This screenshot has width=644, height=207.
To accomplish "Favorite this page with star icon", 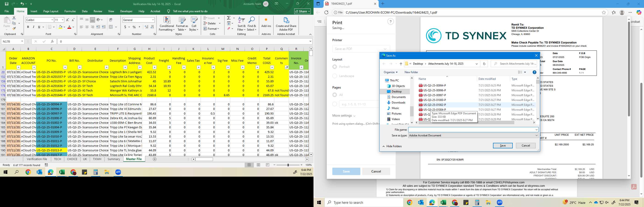I will [604, 12].
